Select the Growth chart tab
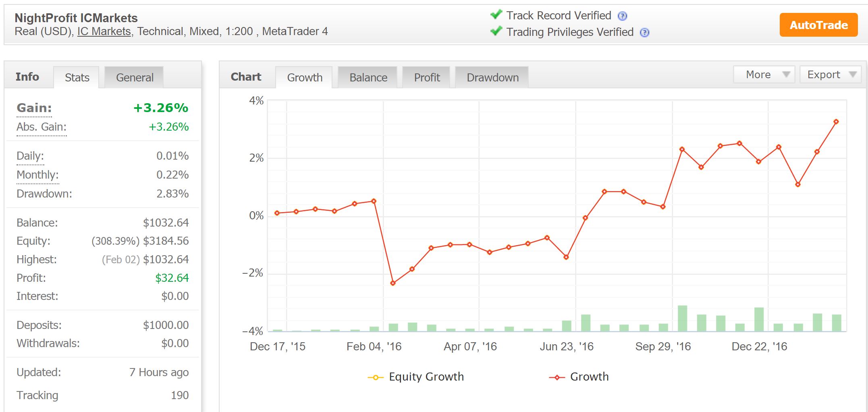This screenshot has width=868, height=412. 304,77
